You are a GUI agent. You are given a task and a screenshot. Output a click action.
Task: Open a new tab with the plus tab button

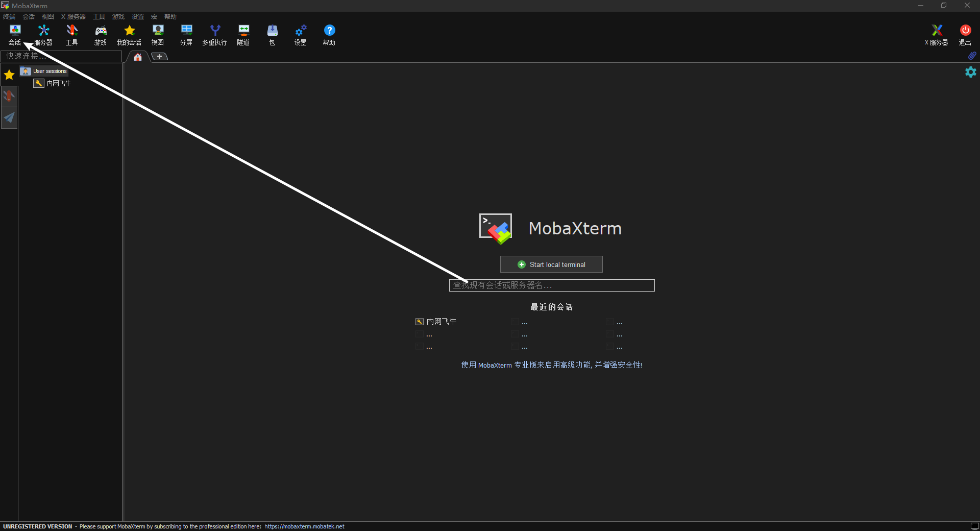point(159,56)
